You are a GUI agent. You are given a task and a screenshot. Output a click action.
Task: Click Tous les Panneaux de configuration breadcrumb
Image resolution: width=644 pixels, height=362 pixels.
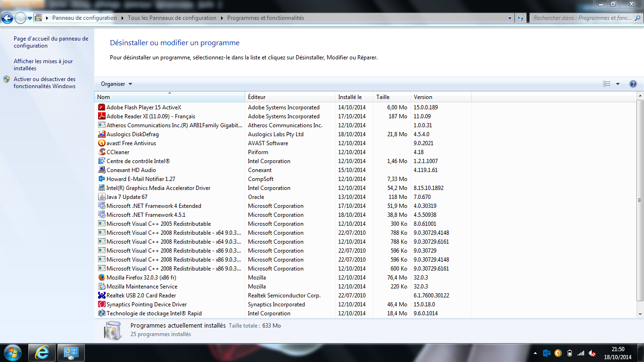172,18
